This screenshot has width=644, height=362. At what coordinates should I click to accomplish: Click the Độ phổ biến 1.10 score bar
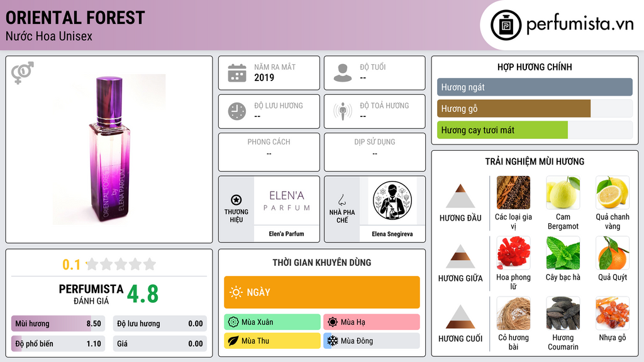(x=58, y=344)
